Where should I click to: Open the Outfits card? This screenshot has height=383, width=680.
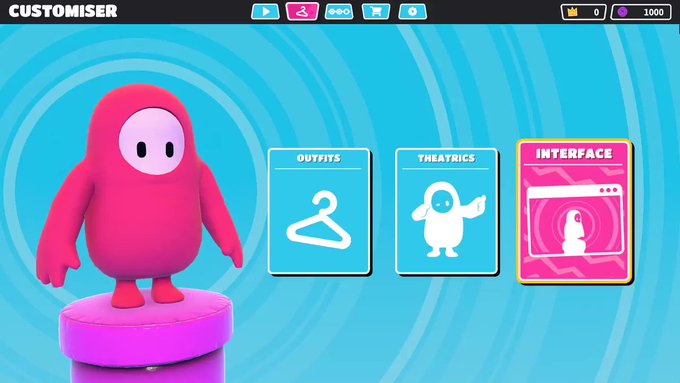(319, 211)
